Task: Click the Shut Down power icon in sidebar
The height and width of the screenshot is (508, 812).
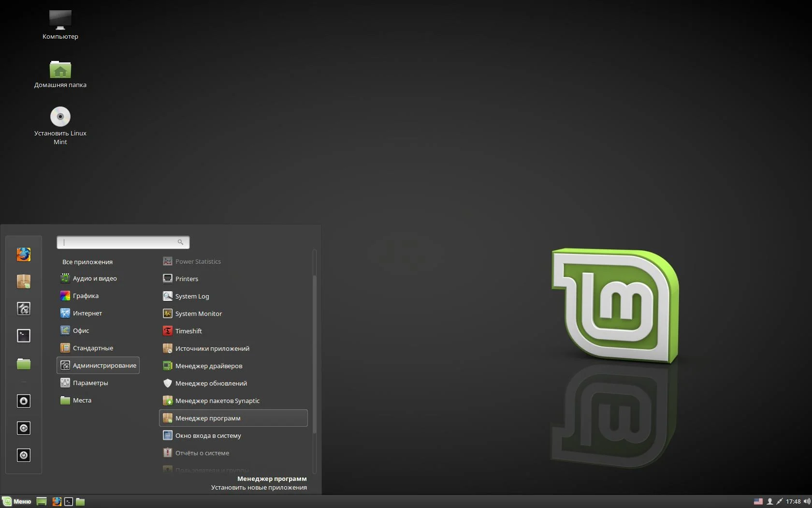Action: (x=24, y=455)
